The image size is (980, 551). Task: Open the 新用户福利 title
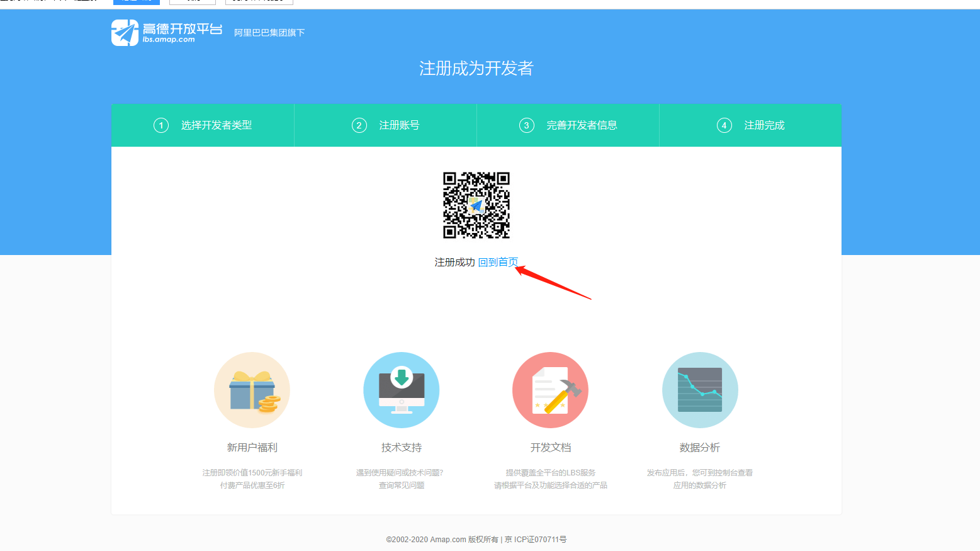coord(252,447)
